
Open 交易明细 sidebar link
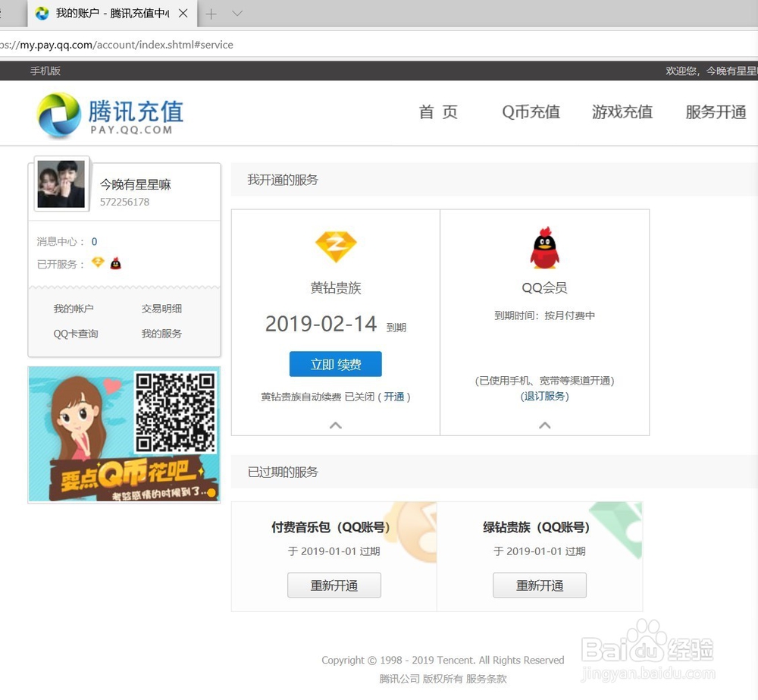(x=161, y=309)
